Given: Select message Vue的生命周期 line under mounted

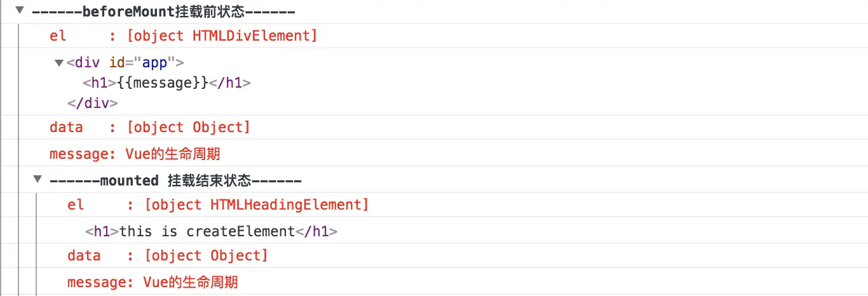Looking at the screenshot, I should click(x=153, y=281).
